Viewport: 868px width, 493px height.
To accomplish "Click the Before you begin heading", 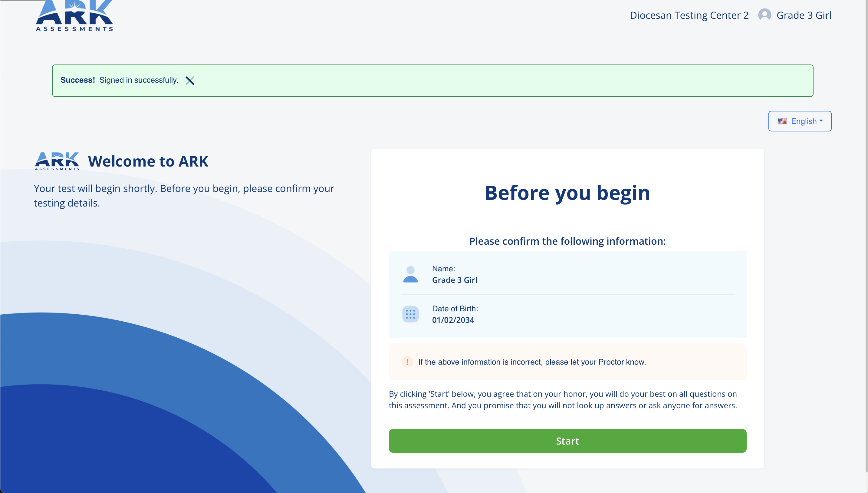I will pos(567,193).
